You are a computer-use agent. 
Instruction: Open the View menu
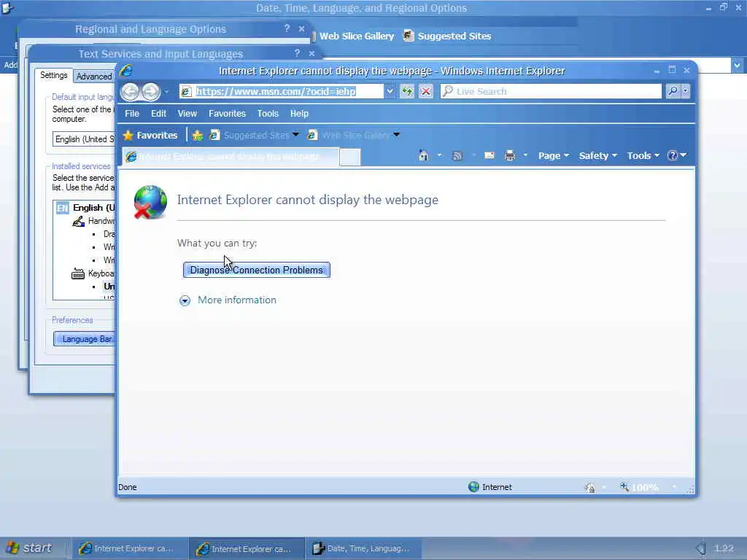[187, 113]
